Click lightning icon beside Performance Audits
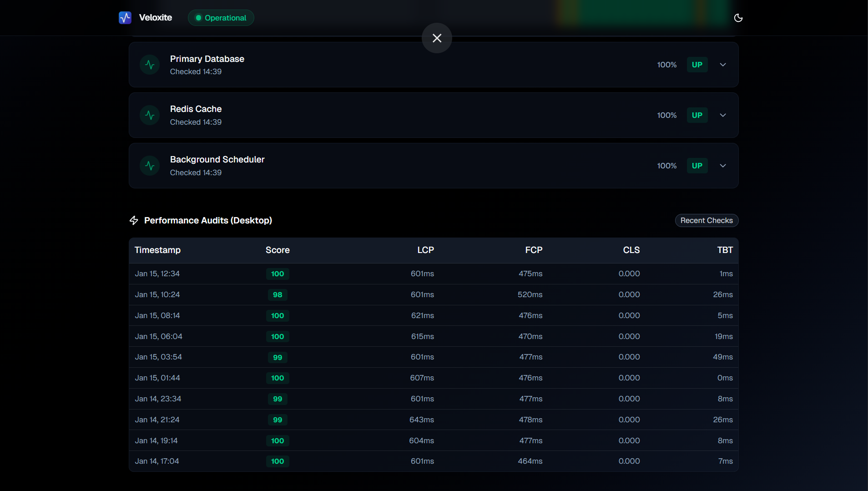 (134, 220)
